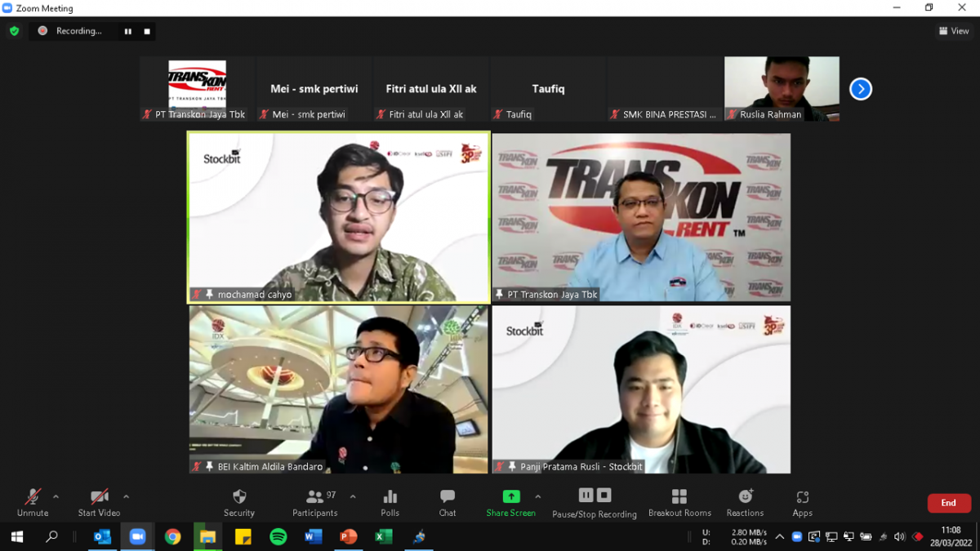The image size is (980, 551).
Task: Expand Participants options arrow
Action: click(353, 496)
